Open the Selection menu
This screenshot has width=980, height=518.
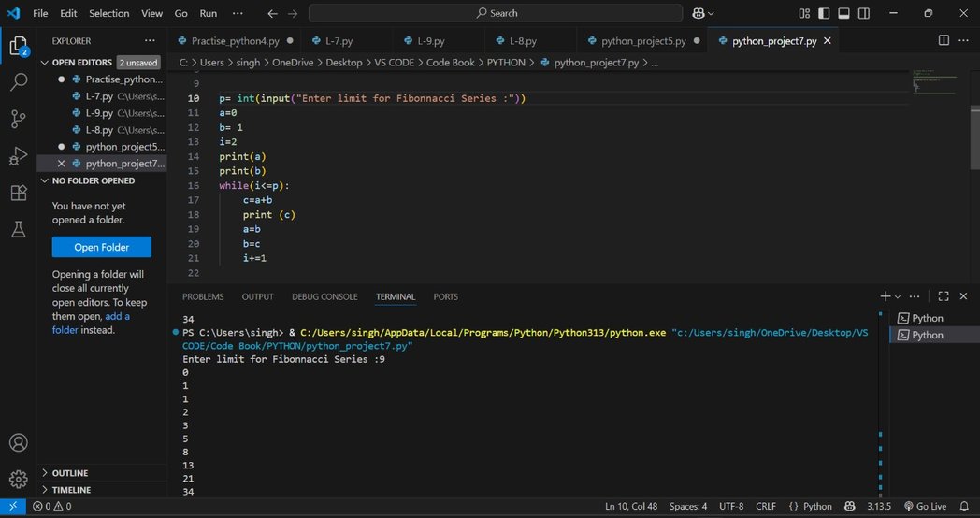pyautogui.click(x=108, y=13)
